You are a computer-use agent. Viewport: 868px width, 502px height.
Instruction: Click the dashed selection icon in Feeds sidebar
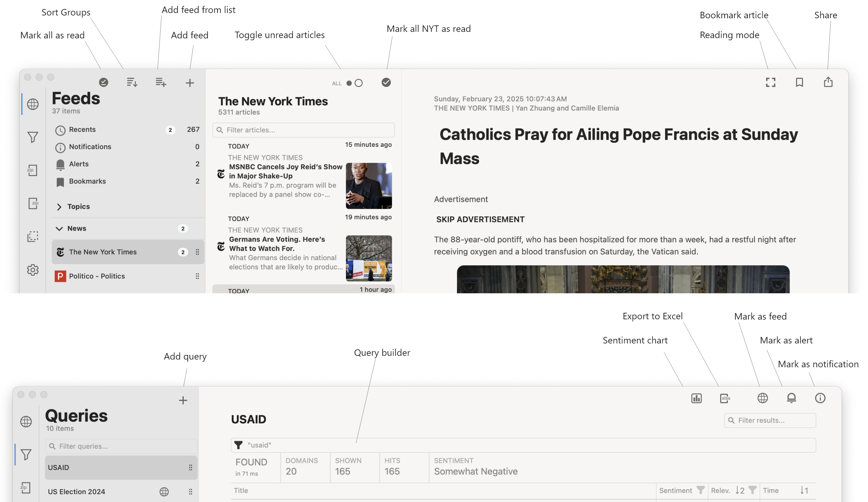[33, 236]
